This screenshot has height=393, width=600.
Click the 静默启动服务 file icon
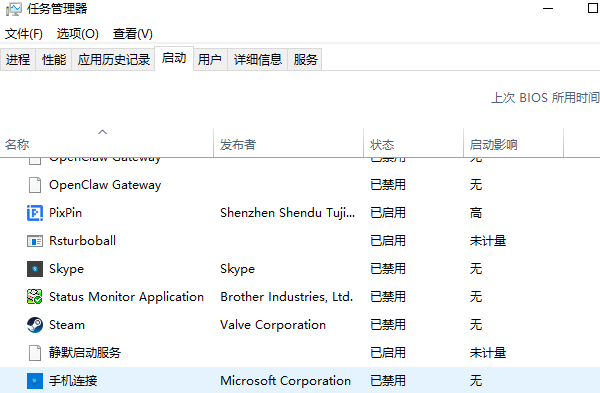tap(35, 353)
